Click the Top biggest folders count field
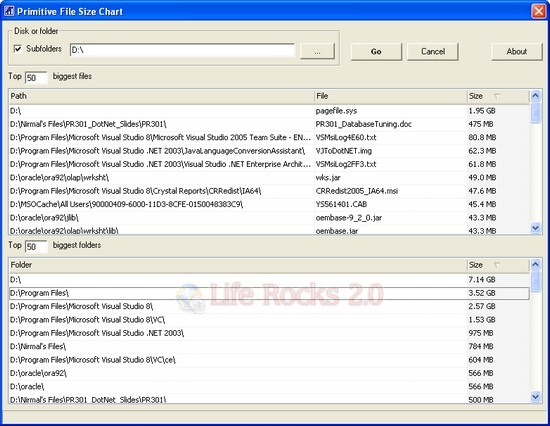 tap(36, 246)
